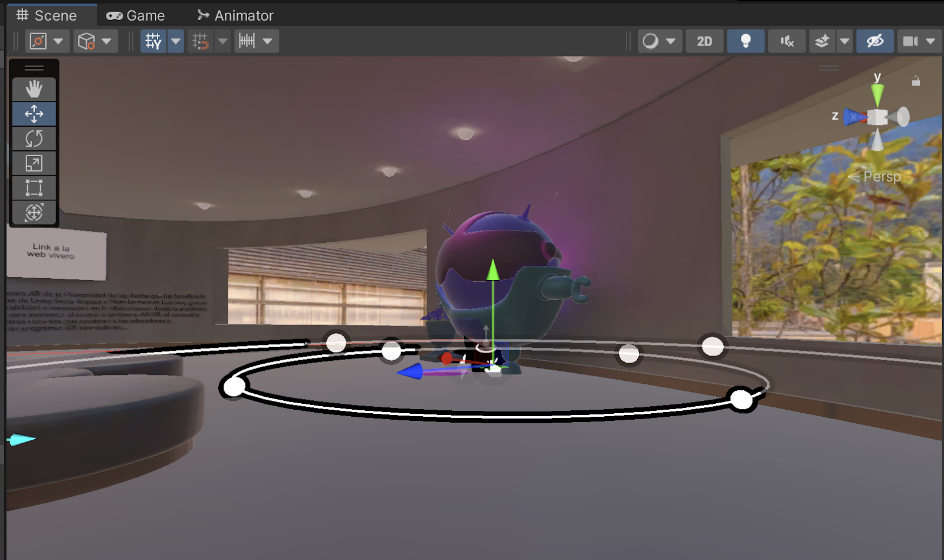Toggle grid visibility button
This screenshot has height=560, width=944.
click(153, 41)
